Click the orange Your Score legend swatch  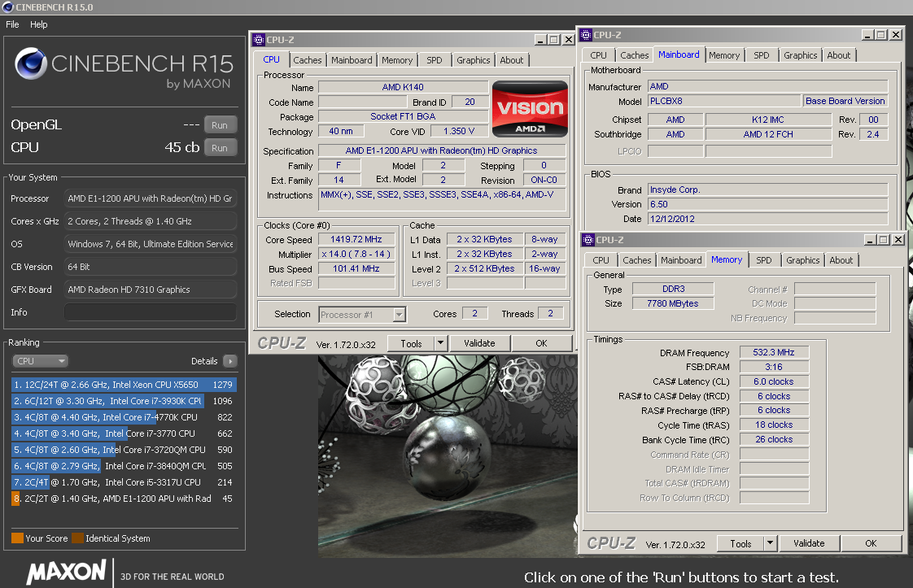coord(17,538)
